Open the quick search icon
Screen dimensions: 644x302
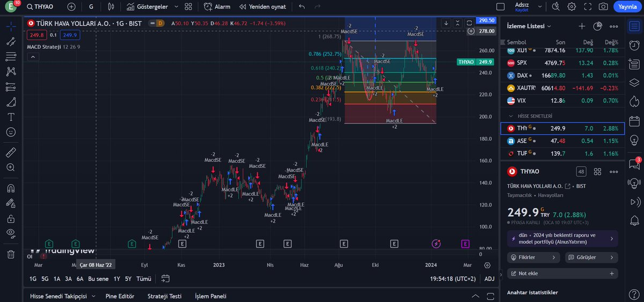click(555, 7)
